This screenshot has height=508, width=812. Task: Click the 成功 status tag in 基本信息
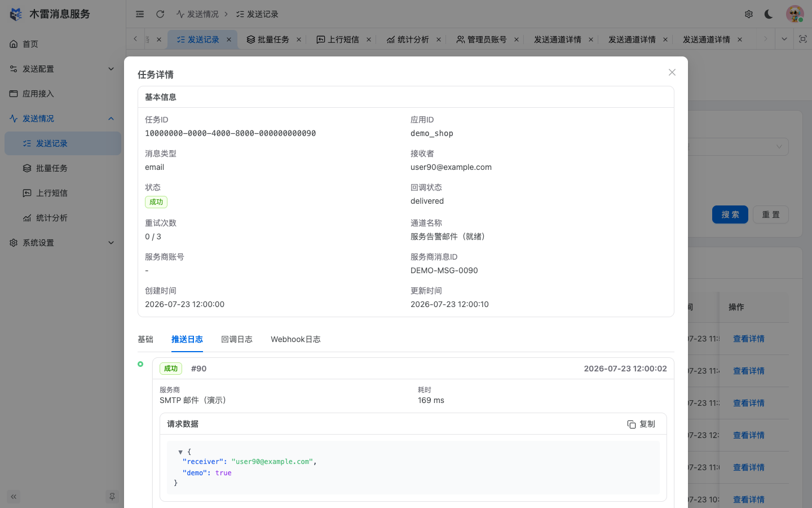(156, 202)
